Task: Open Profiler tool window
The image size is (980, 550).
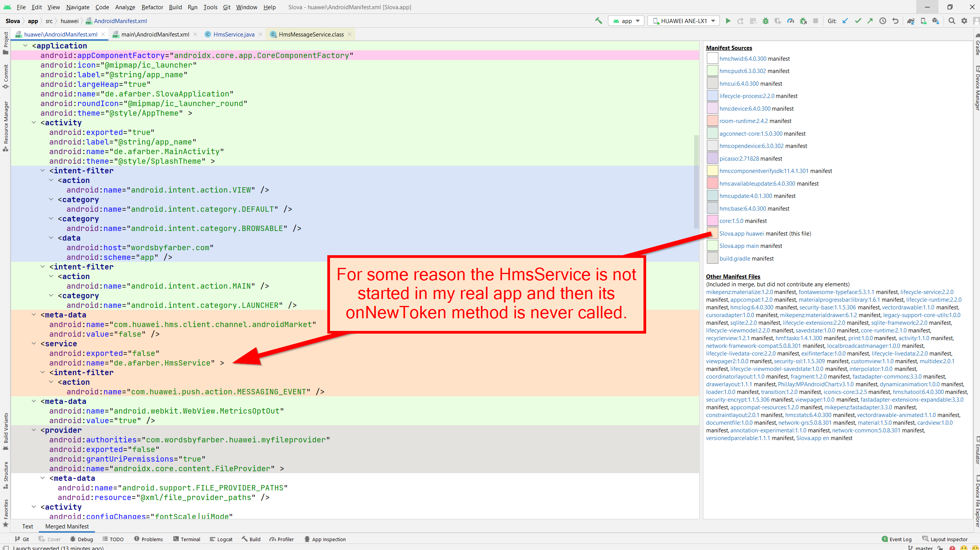Action: point(282,539)
